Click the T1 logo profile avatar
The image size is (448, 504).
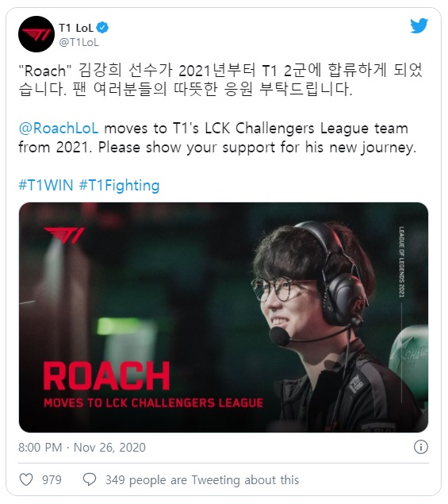click(x=36, y=34)
